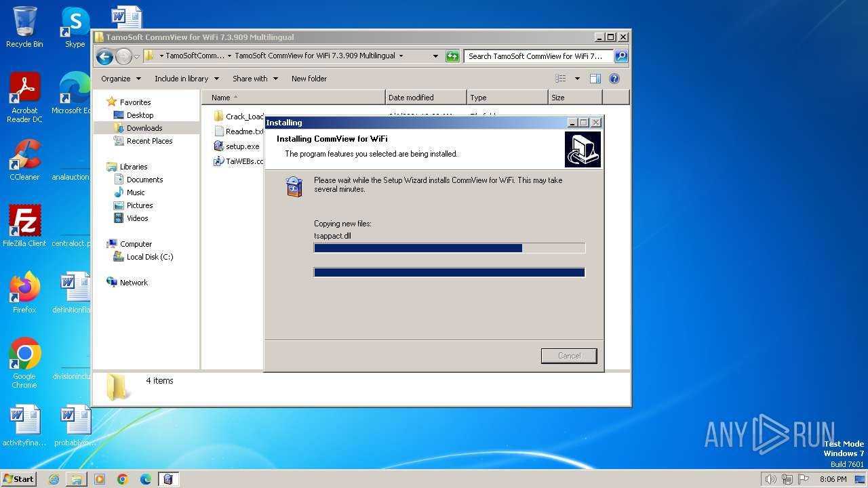Launch Skype from the desktop
The width and height of the screenshot is (868, 488).
tap(75, 27)
